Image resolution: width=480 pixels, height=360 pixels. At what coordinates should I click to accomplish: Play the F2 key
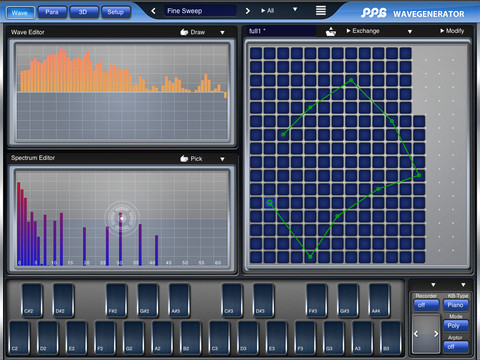pyautogui.click(x=105, y=337)
